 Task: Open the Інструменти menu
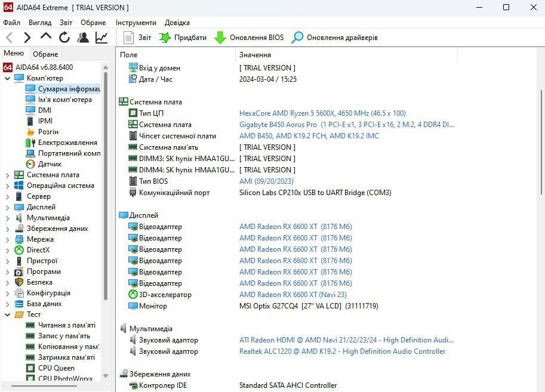(x=136, y=23)
